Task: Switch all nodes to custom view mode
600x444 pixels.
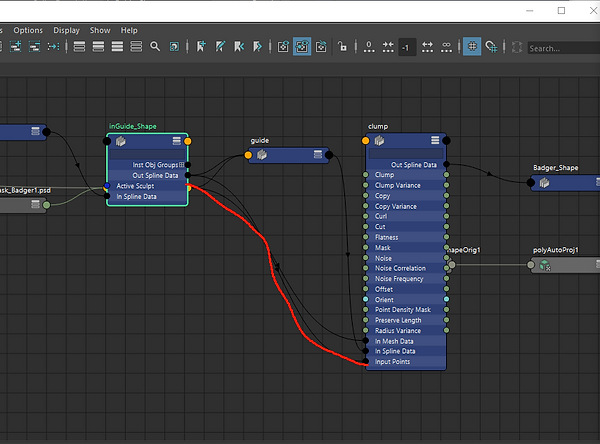Action: tap(136, 47)
